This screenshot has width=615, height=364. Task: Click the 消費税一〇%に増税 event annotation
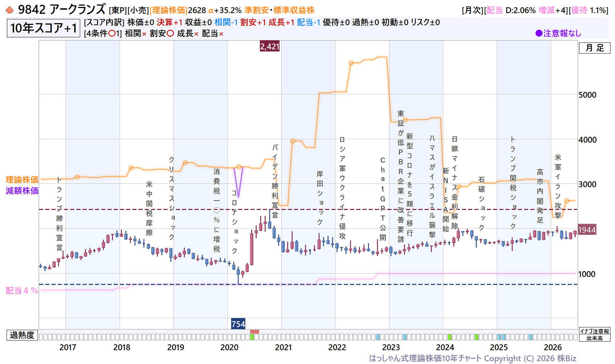pyautogui.click(x=217, y=210)
